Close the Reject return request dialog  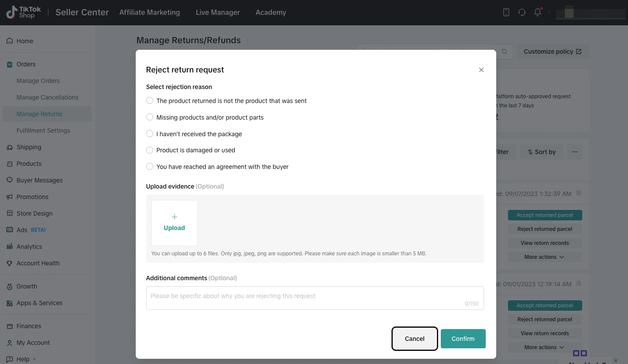pos(481,70)
